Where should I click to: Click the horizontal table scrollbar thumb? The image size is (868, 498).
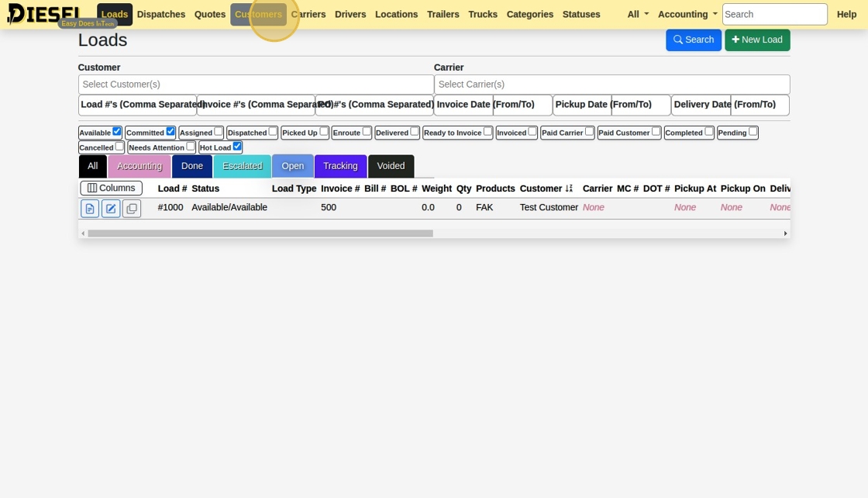tap(260, 233)
